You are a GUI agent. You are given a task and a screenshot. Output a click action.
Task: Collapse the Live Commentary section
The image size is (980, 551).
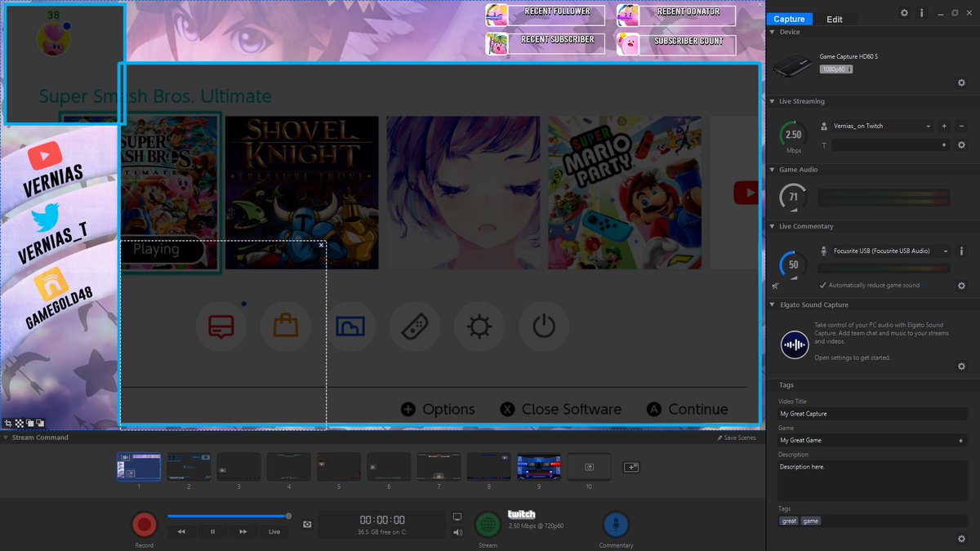coord(773,226)
